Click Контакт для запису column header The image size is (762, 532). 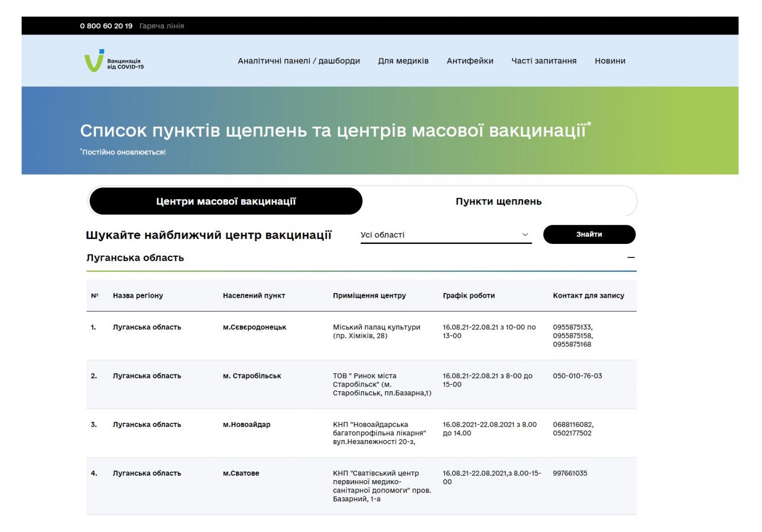coord(588,296)
